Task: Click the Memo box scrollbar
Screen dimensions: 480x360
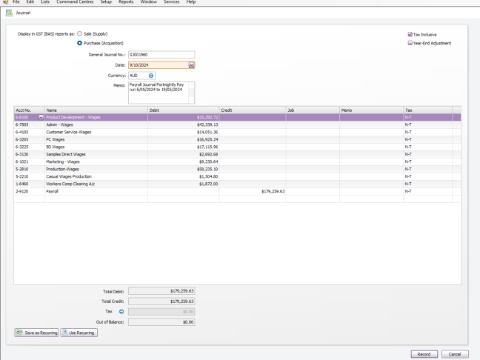Action: coord(191,92)
